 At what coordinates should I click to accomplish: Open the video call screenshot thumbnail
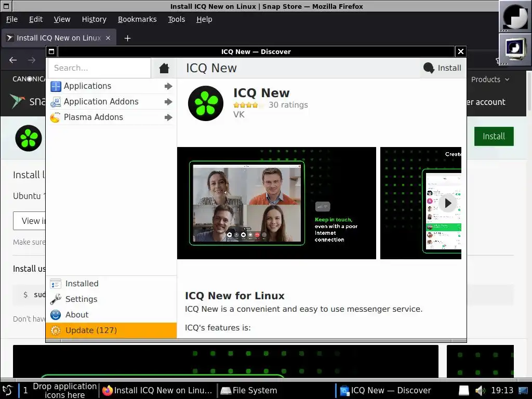pyautogui.click(x=276, y=203)
